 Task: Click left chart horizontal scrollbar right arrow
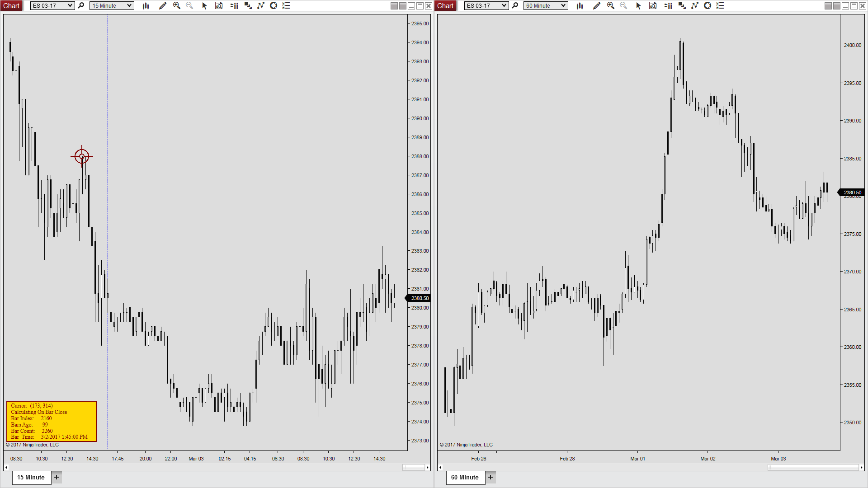point(427,468)
